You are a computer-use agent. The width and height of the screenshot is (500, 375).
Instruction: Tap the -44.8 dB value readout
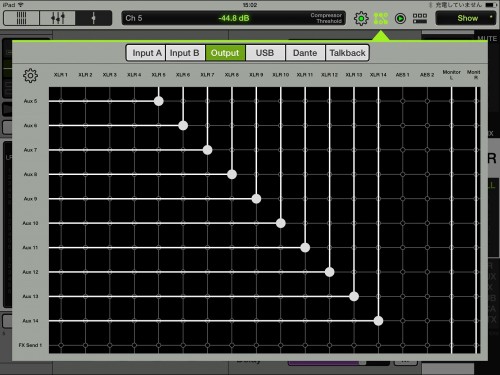click(234, 18)
